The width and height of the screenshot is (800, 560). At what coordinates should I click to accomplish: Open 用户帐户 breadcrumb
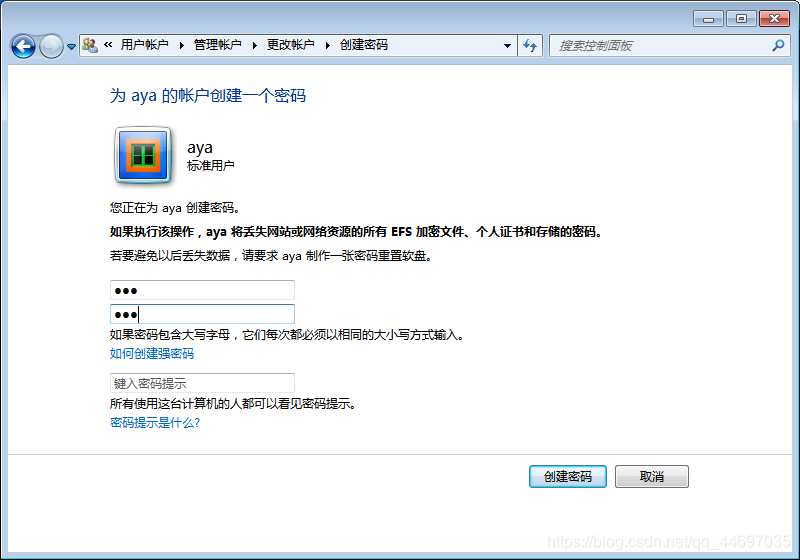tap(144, 45)
